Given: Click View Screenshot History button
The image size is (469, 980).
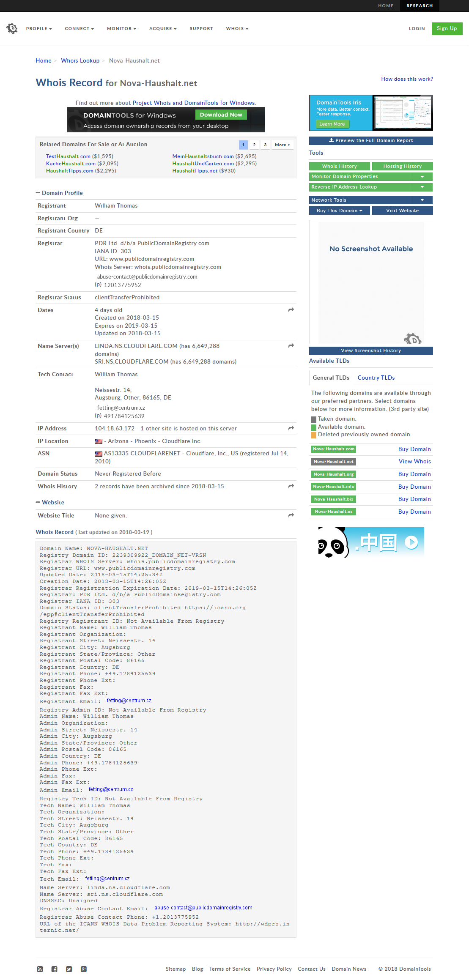Looking at the screenshot, I should tap(371, 350).
